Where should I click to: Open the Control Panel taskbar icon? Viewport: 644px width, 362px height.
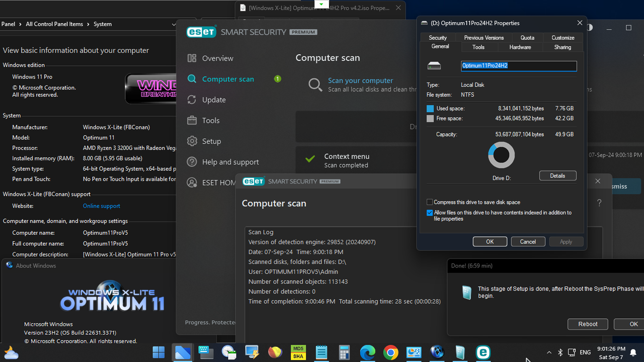point(414,352)
